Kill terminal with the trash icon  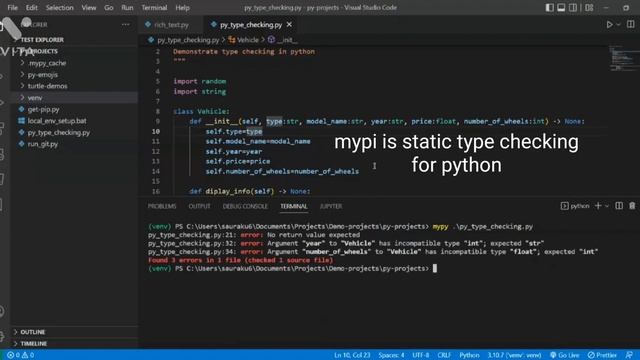pos(632,206)
